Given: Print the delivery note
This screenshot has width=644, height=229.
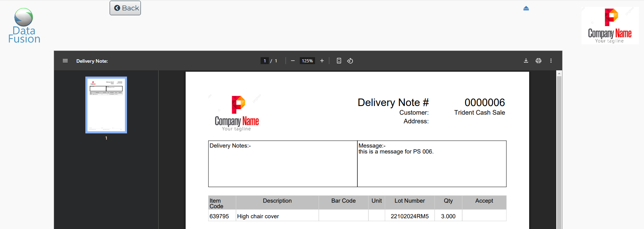Looking at the screenshot, I should coord(539,61).
